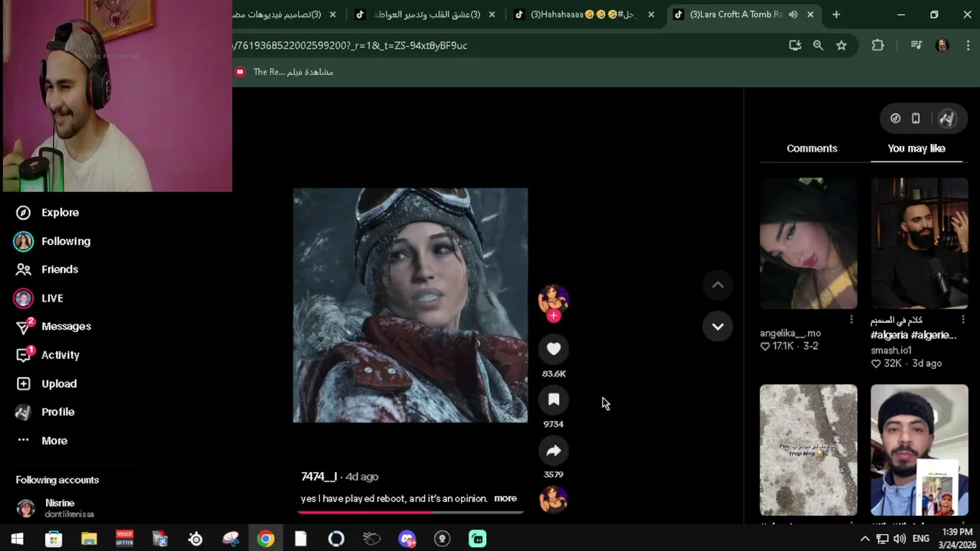This screenshot has height=551, width=980.
Task: Install app from address bar icon
Action: coord(795,45)
